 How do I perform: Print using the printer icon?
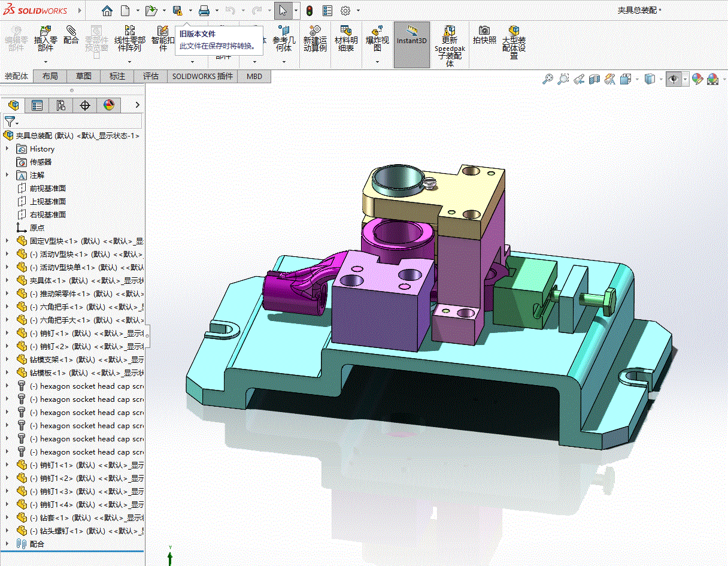[x=204, y=11]
